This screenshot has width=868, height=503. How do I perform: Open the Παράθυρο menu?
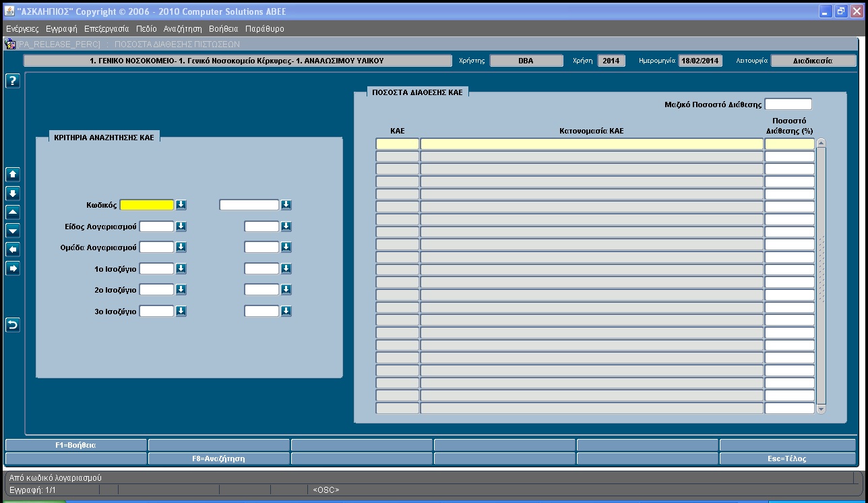click(265, 29)
